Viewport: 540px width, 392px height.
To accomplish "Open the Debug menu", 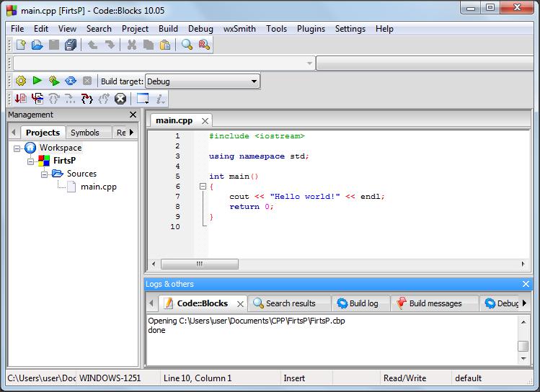I will point(200,29).
